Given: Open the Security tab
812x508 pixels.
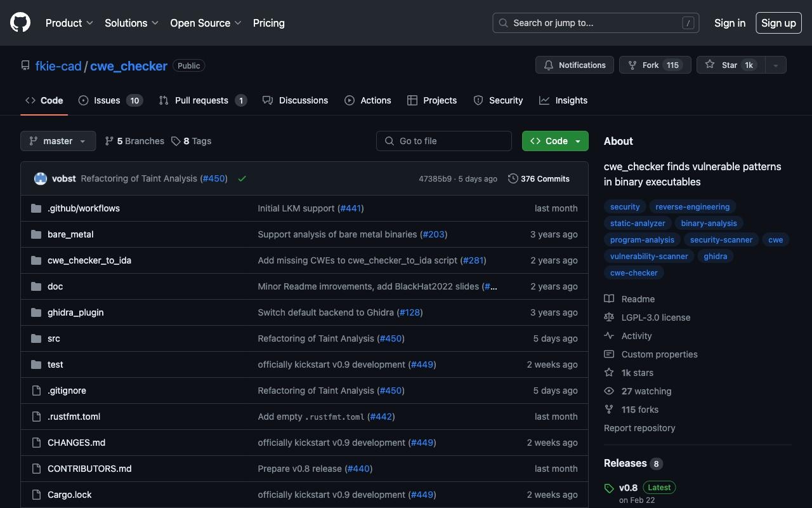Looking at the screenshot, I should coord(498,100).
